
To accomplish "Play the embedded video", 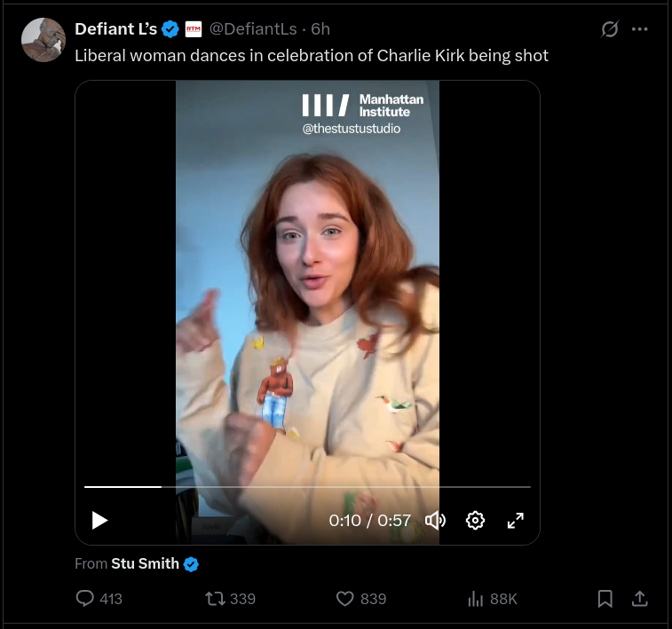I will click(99, 521).
